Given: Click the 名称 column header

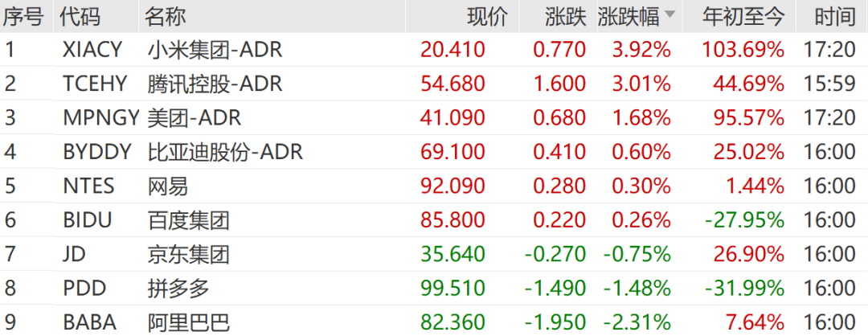Looking at the screenshot, I should [x=166, y=16].
